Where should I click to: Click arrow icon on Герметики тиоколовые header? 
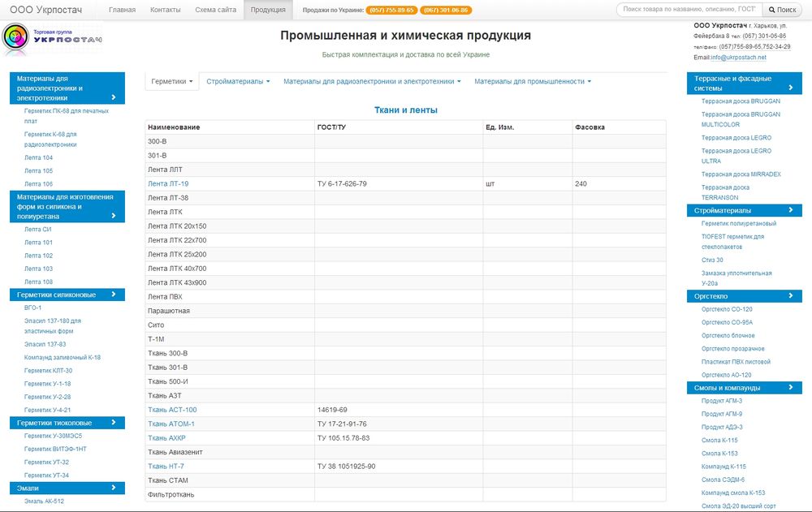pos(114,422)
